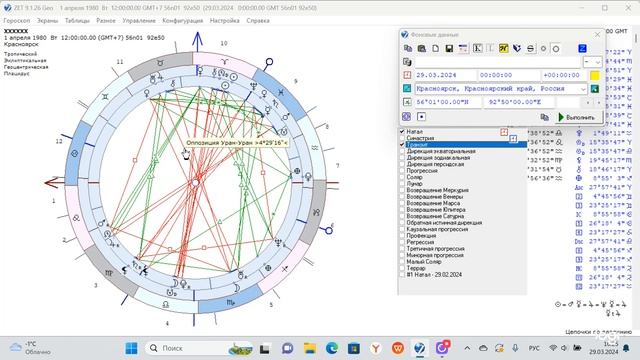Click the blue Z icon

tap(582, 49)
